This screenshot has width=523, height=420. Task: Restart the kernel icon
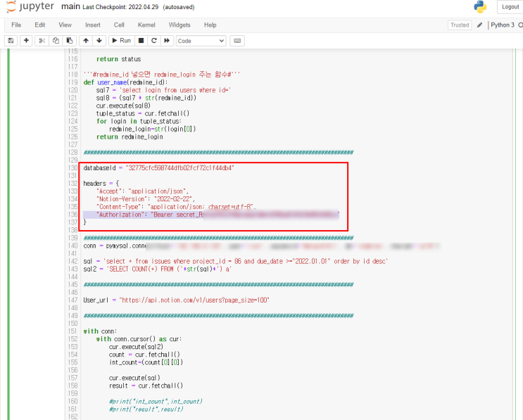153,41
